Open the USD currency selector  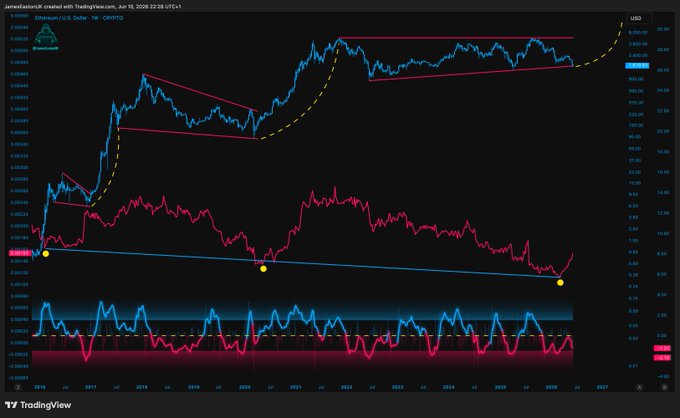(x=639, y=18)
